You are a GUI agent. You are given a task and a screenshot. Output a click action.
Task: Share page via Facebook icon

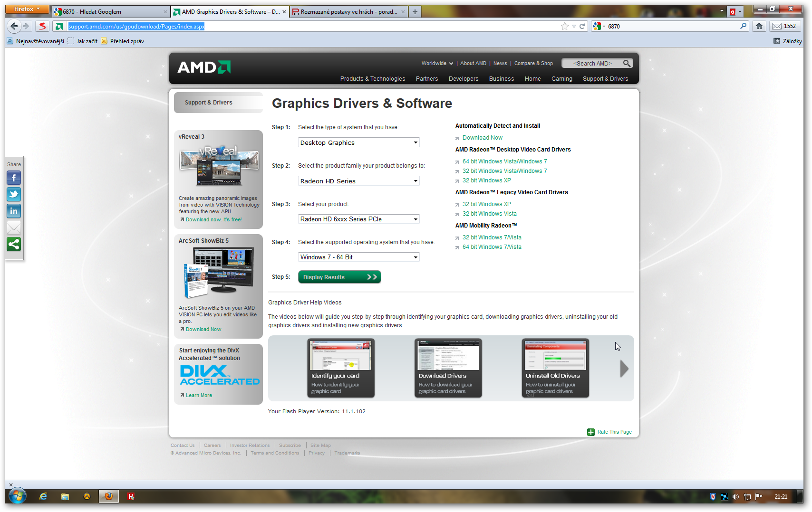tap(14, 178)
